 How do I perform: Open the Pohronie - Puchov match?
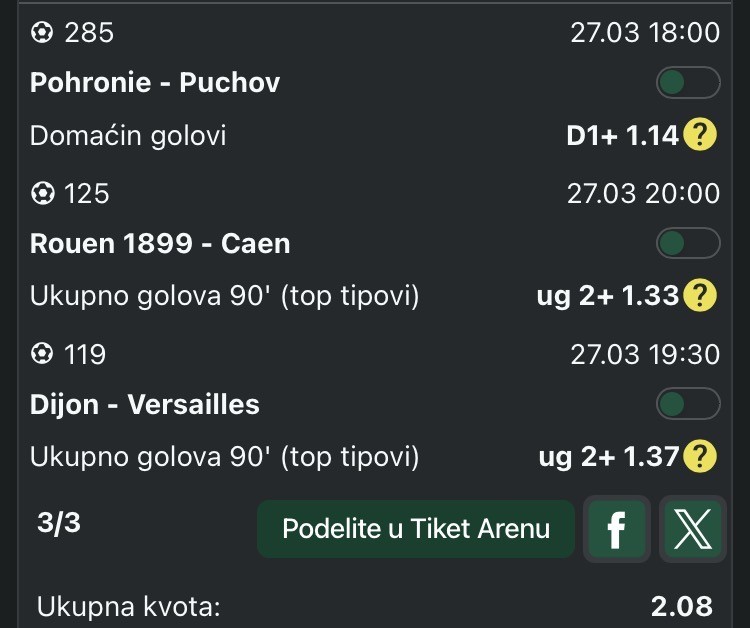tap(155, 83)
